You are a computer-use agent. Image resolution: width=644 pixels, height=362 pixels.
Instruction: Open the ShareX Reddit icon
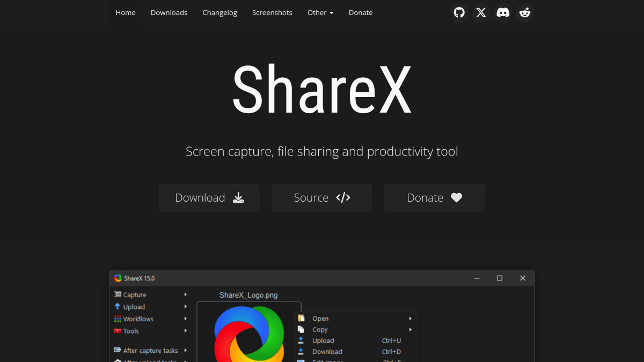[525, 12]
